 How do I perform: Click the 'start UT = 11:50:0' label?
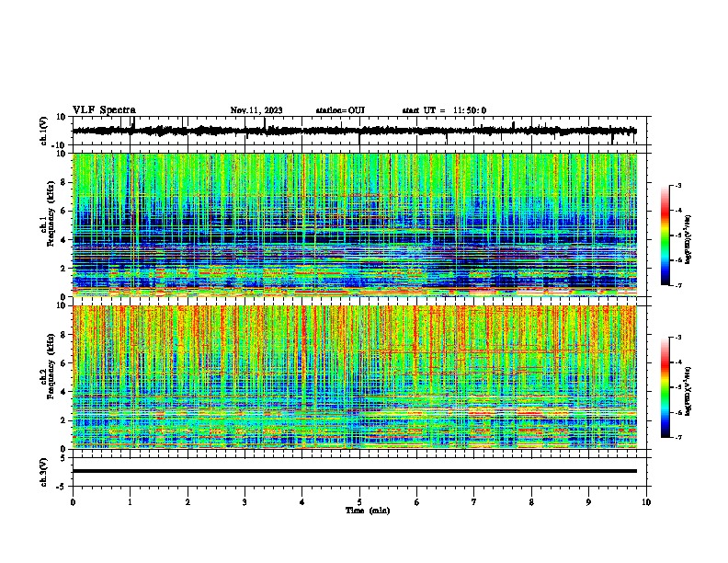click(x=444, y=110)
